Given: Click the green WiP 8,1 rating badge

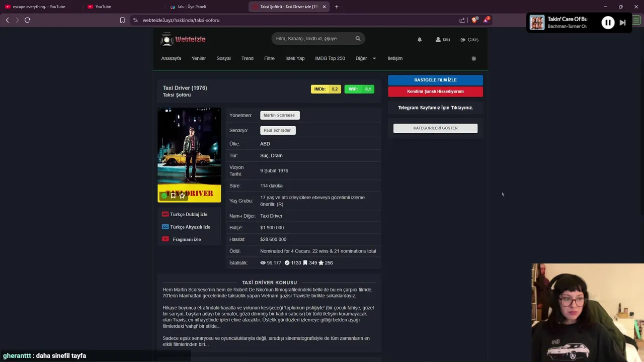Looking at the screenshot, I should point(359,89).
